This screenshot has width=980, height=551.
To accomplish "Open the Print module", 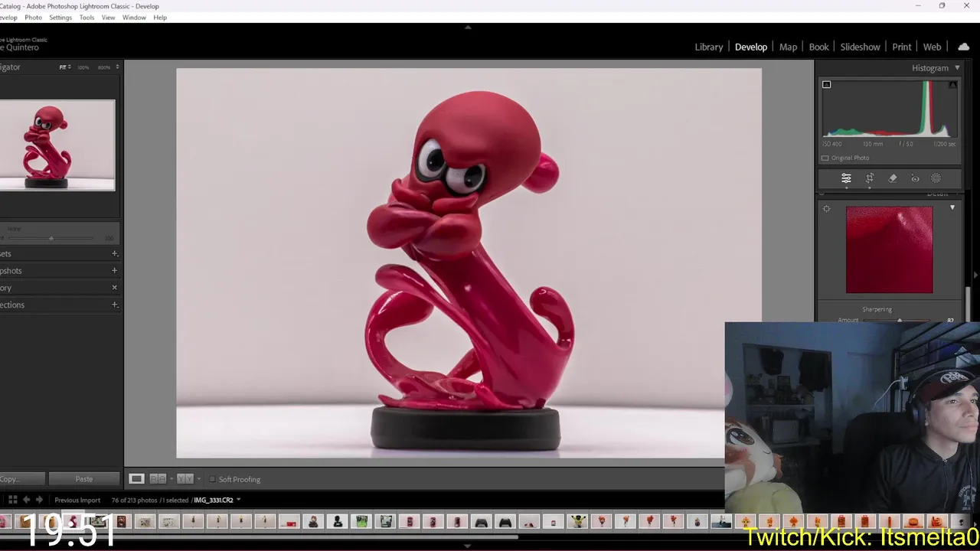I will (x=901, y=47).
